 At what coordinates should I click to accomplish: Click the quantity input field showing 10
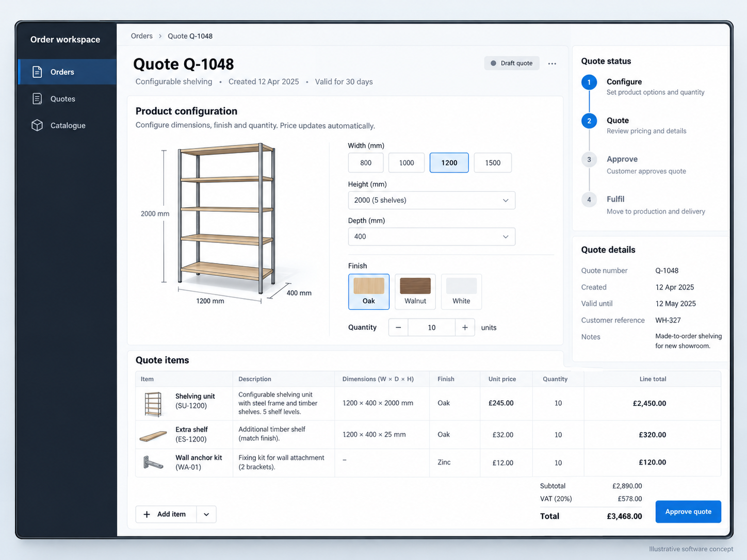(432, 327)
